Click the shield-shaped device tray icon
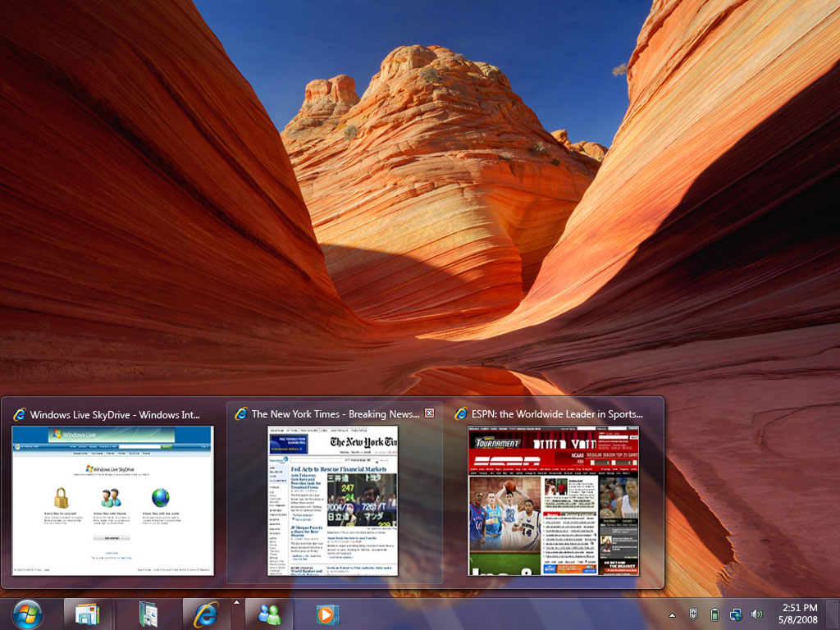The image size is (840, 630). click(x=693, y=614)
